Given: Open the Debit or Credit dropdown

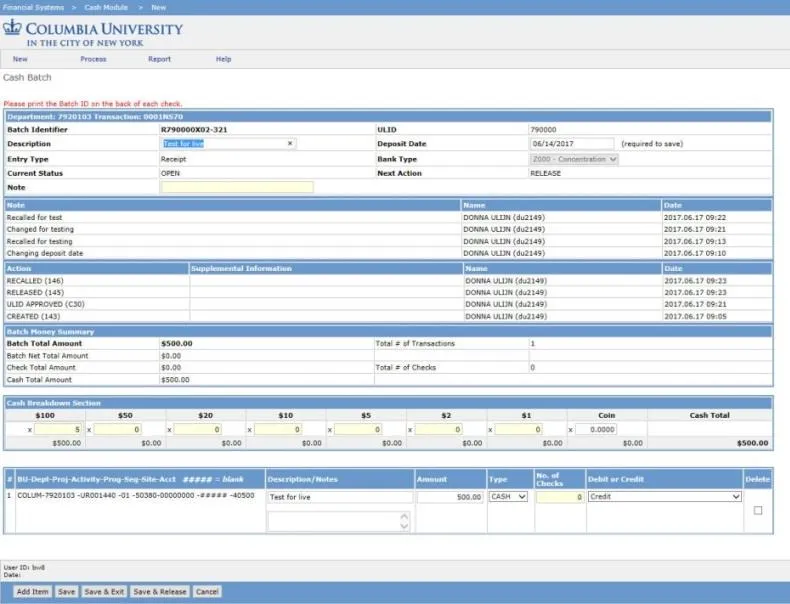Looking at the screenshot, I should [665, 497].
